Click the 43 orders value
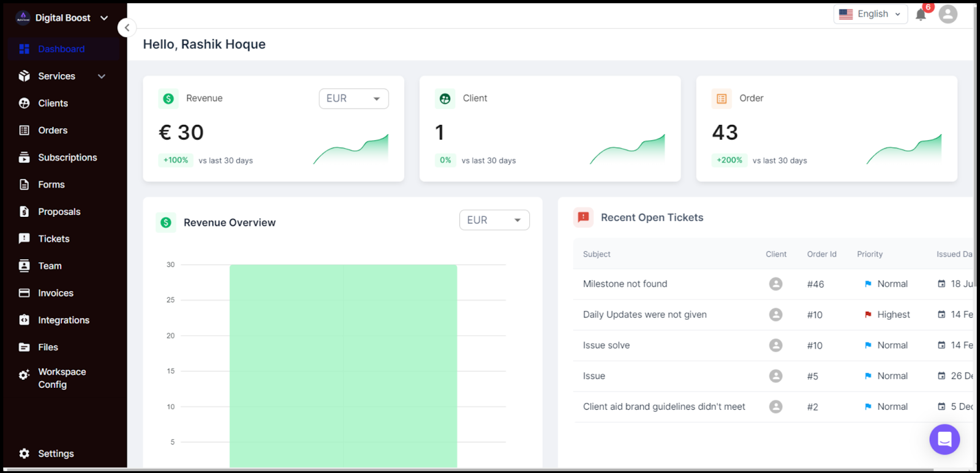The height and width of the screenshot is (473, 980). [725, 132]
